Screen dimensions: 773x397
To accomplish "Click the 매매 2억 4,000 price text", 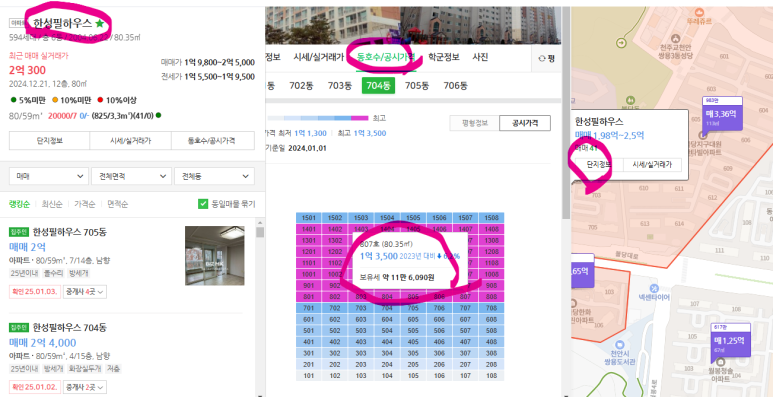I will [42, 343].
